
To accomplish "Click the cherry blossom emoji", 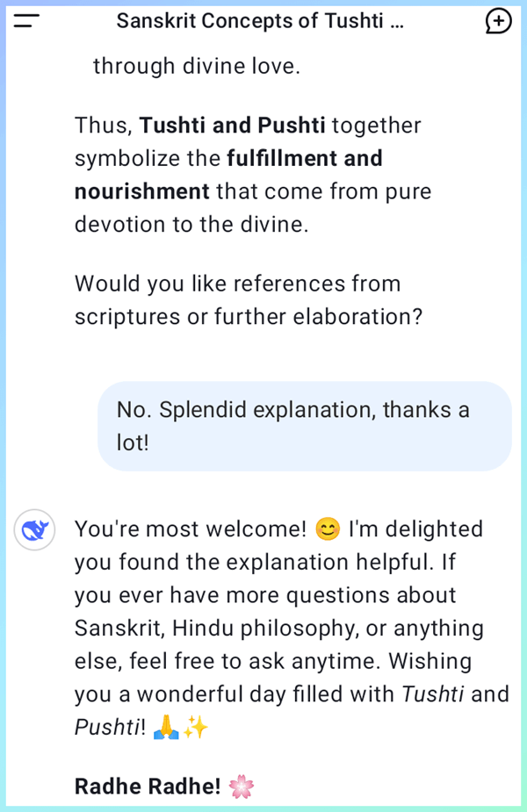I will [x=241, y=787].
